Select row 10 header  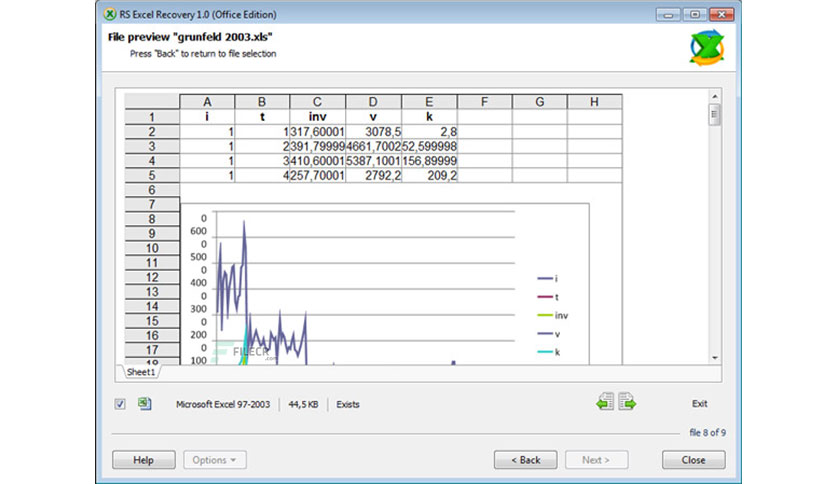(152, 248)
